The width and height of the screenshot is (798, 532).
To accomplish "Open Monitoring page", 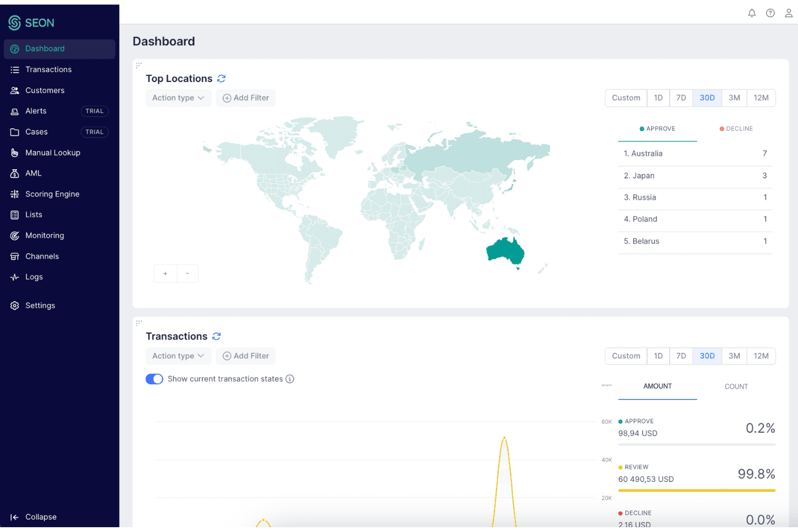I will pyautogui.click(x=59, y=236).
